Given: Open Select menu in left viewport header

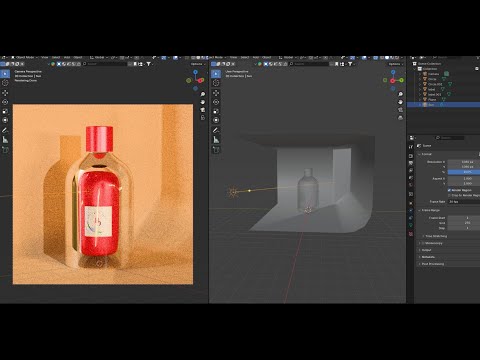Looking at the screenshot, I should coord(56,58).
